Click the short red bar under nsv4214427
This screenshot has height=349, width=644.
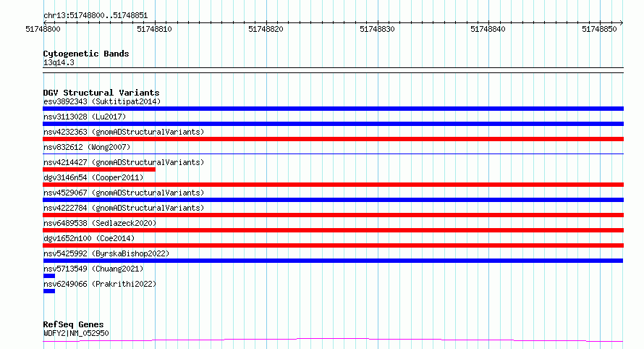[99, 169]
